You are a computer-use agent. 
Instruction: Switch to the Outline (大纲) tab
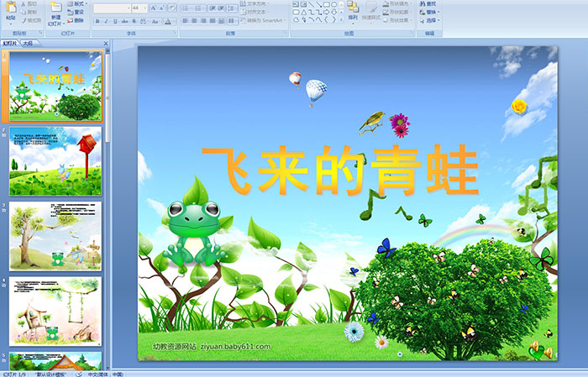pyautogui.click(x=29, y=44)
